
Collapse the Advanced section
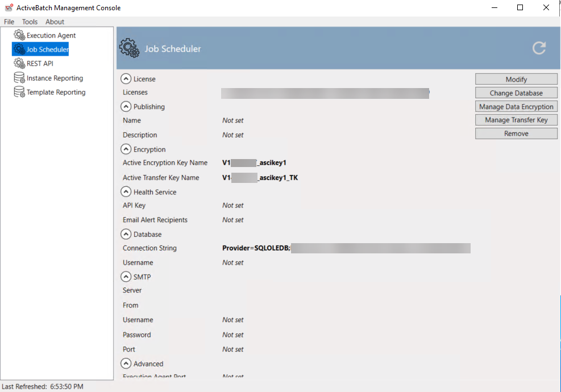coord(126,364)
